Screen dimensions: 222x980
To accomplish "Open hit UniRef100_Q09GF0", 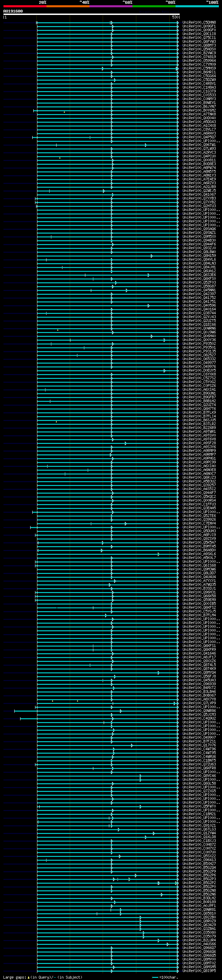I will coord(199,30).
